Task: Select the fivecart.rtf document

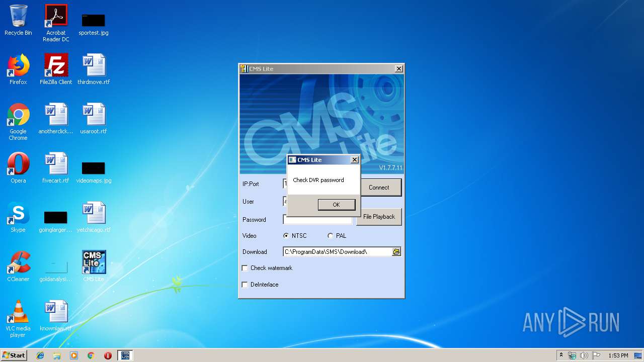Action: point(56,168)
